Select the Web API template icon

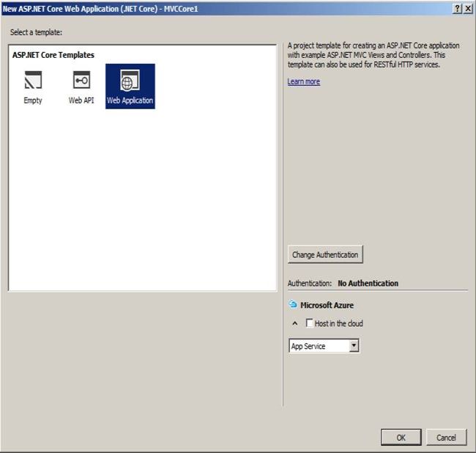[81, 80]
